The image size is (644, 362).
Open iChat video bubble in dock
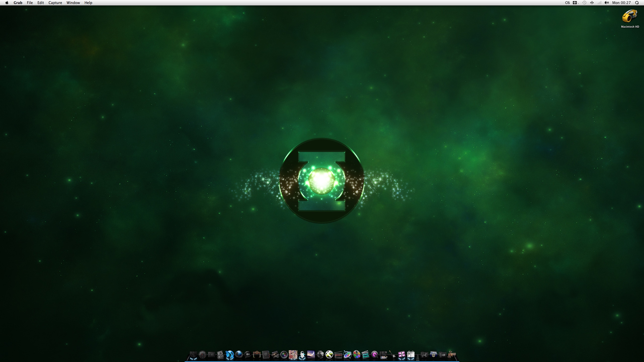click(x=248, y=355)
